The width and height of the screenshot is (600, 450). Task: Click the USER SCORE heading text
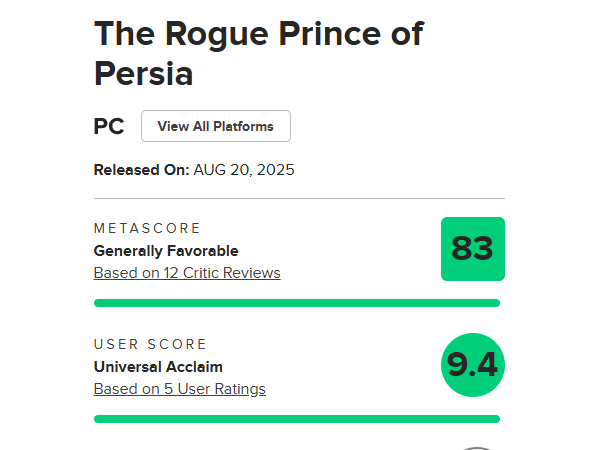(x=150, y=344)
